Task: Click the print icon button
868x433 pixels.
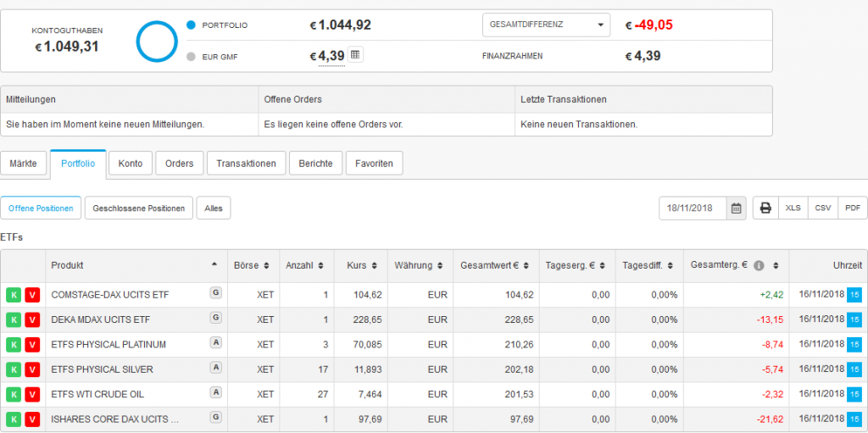Action: pyautogui.click(x=765, y=208)
